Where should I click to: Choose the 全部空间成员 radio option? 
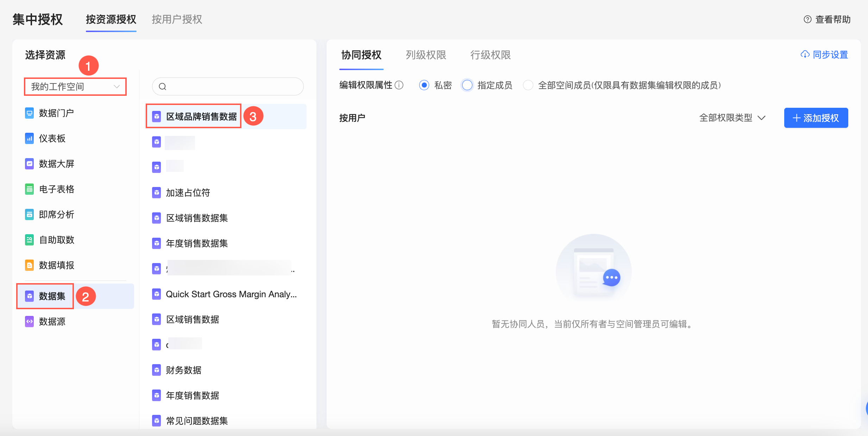(x=528, y=85)
